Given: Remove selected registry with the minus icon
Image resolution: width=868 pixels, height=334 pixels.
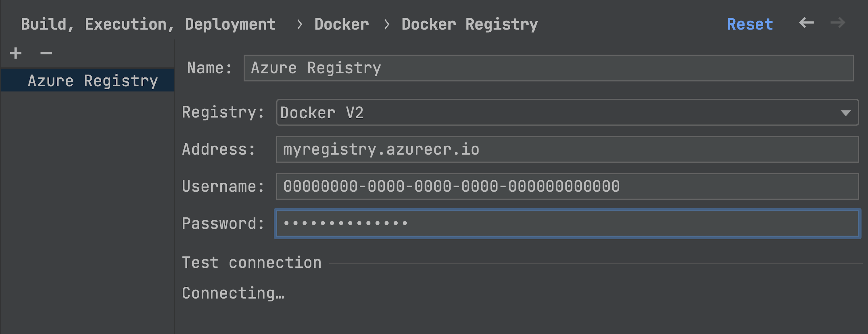Looking at the screenshot, I should click(46, 53).
